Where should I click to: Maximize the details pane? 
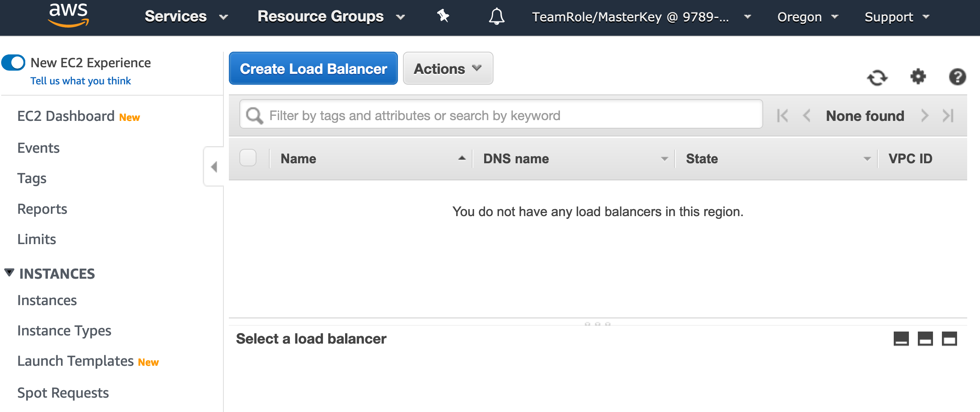click(949, 339)
